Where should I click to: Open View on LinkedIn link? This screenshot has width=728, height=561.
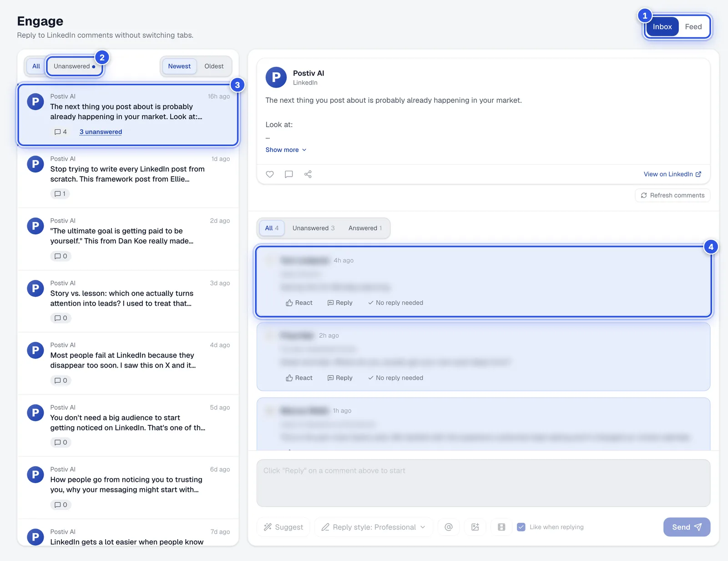pyautogui.click(x=672, y=174)
